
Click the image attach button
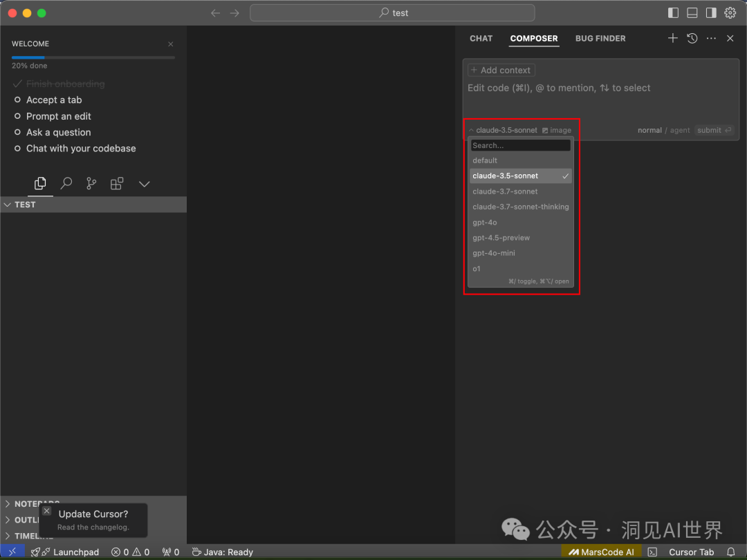click(556, 130)
